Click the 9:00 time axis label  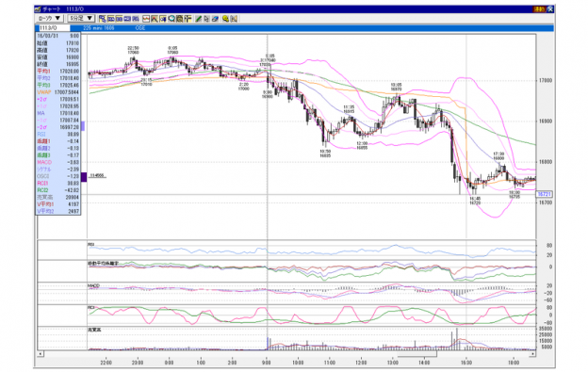(x=267, y=363)
